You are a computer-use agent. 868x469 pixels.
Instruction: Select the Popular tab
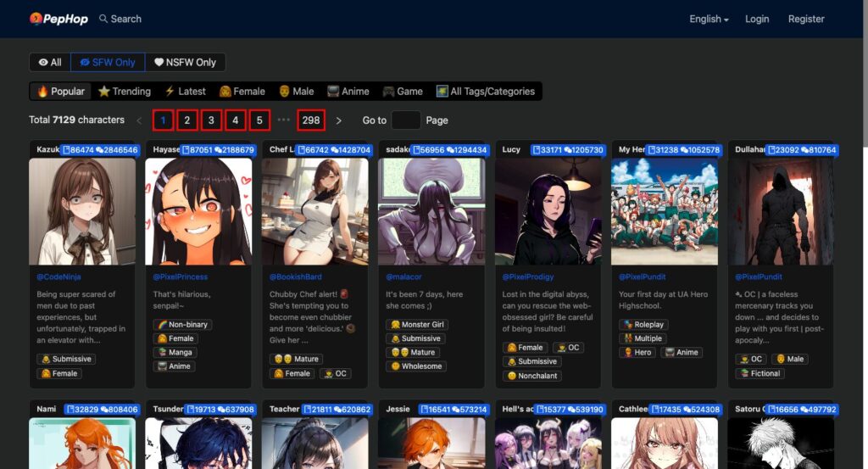(x=61, y=92)
